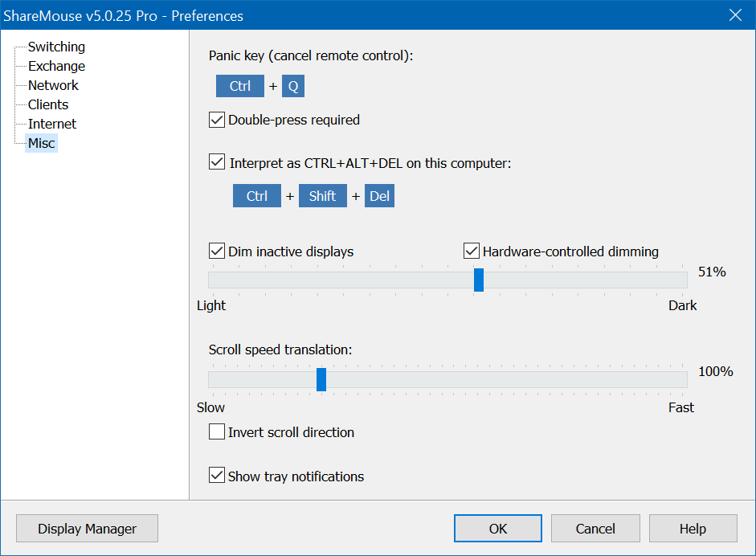Click the Shift key hotkey box

point(322,196)
